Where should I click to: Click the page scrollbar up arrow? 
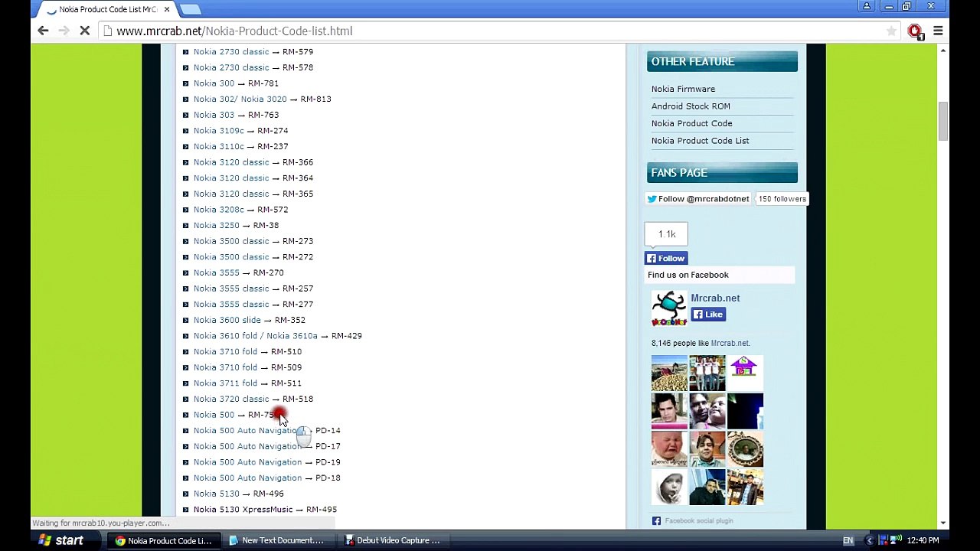pyautogui.click(x=942, y=51)
